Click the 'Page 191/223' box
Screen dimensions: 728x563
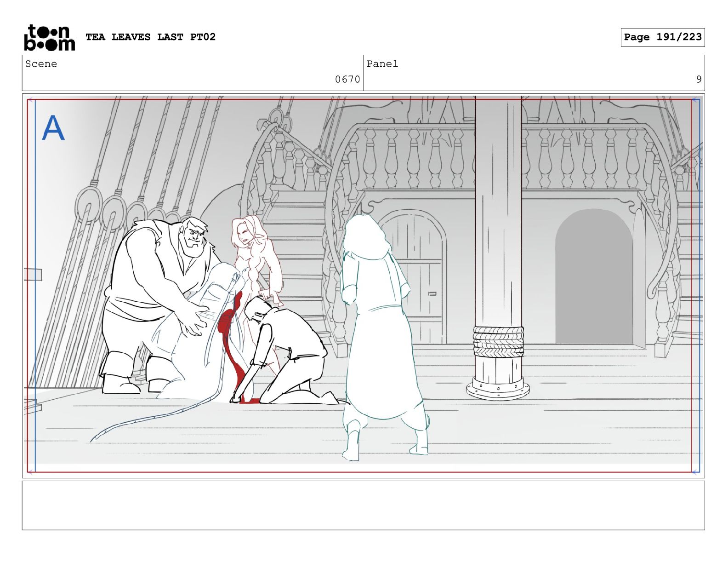pos(663,37)
